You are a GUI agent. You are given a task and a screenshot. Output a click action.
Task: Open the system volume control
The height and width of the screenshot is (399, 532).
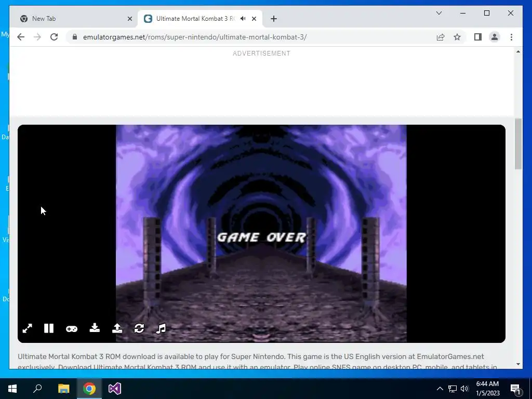click(x=464, y=389)
